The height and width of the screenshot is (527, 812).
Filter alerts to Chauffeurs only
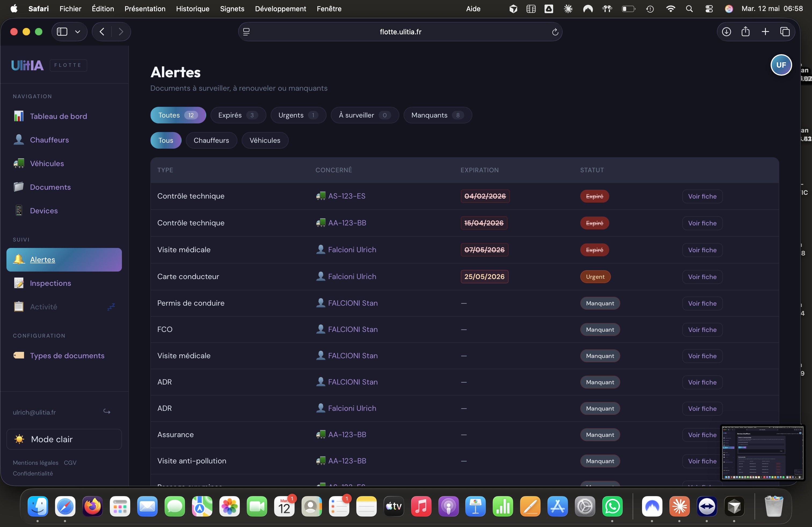pos(211,140)
